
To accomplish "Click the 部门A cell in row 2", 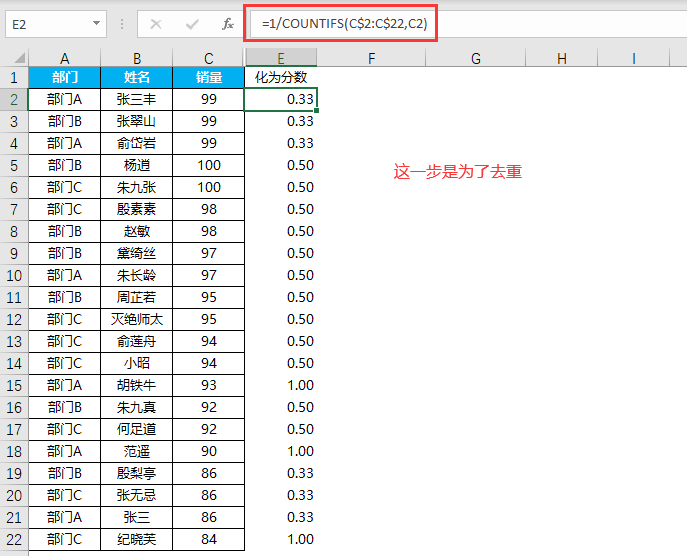I will [x=64, y=99].
